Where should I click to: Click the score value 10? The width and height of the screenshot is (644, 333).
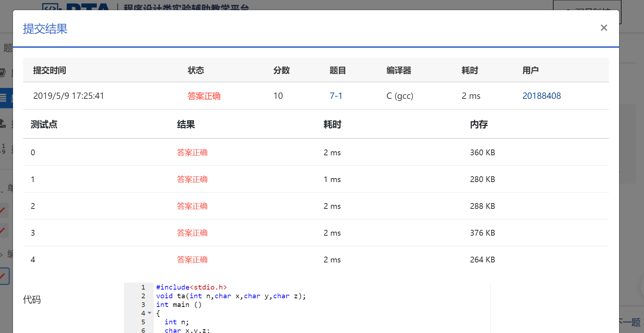(278, 96)
